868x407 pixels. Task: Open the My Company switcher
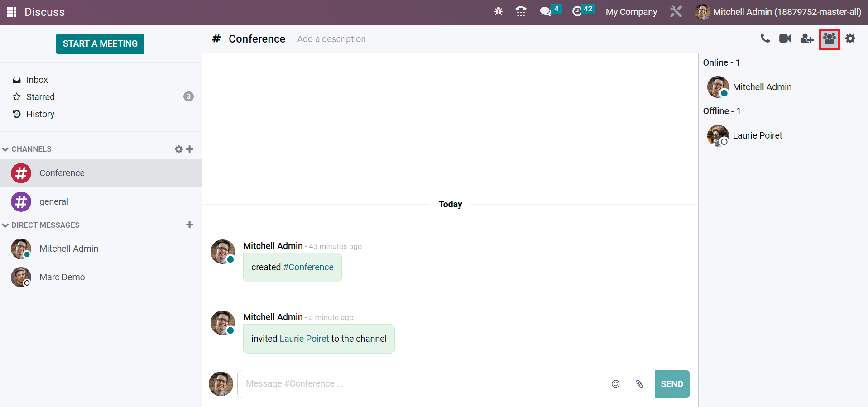(x=631, y=12)
